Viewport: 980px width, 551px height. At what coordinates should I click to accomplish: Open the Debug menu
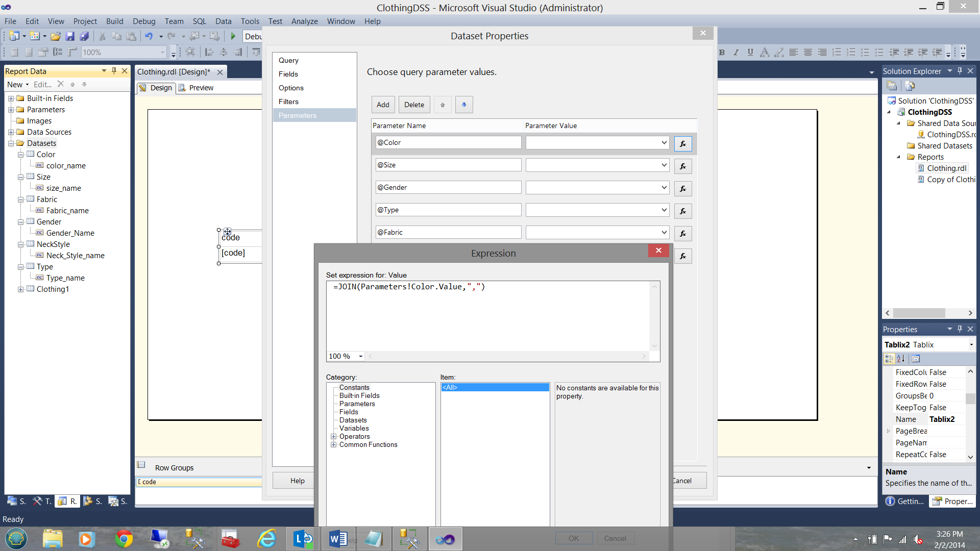coord(143,21)
